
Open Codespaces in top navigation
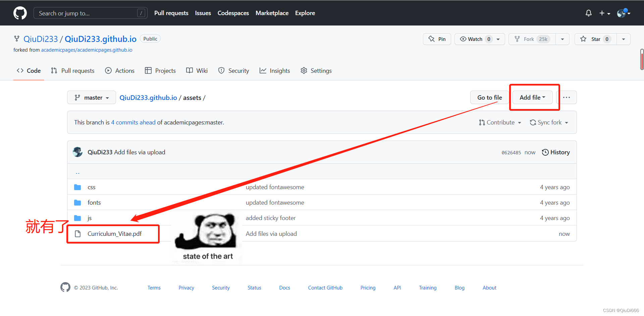[x=233, y=13]
